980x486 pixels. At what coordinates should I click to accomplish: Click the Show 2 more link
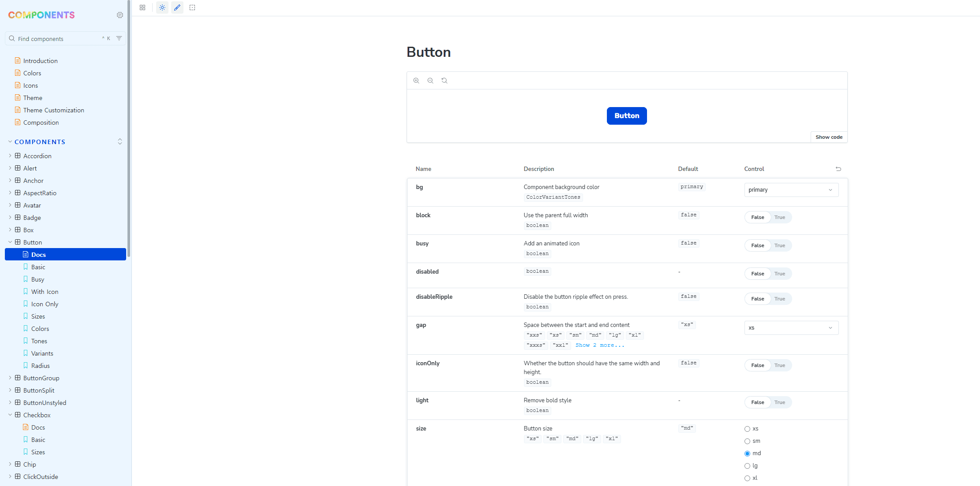[x=599, y=345]
